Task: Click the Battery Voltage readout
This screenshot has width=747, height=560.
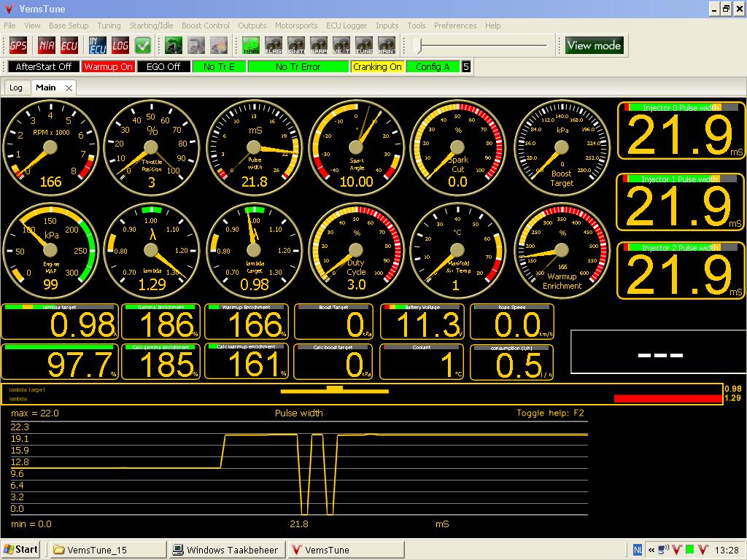Action: click(421, 322)
